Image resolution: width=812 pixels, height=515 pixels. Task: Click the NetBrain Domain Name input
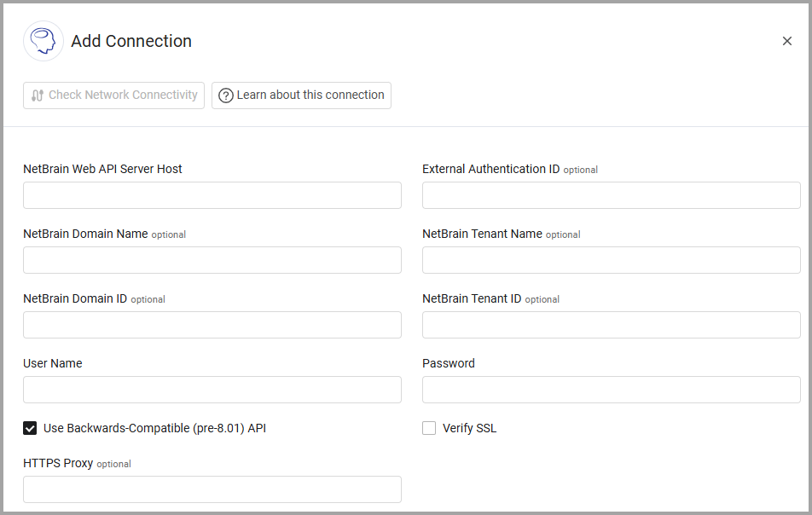click(x=212, y=260)
